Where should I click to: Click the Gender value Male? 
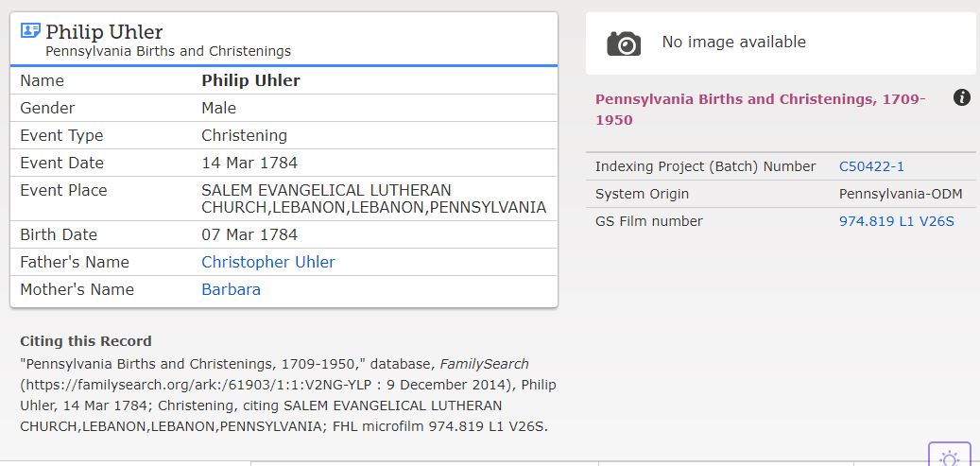pos(218,108)
